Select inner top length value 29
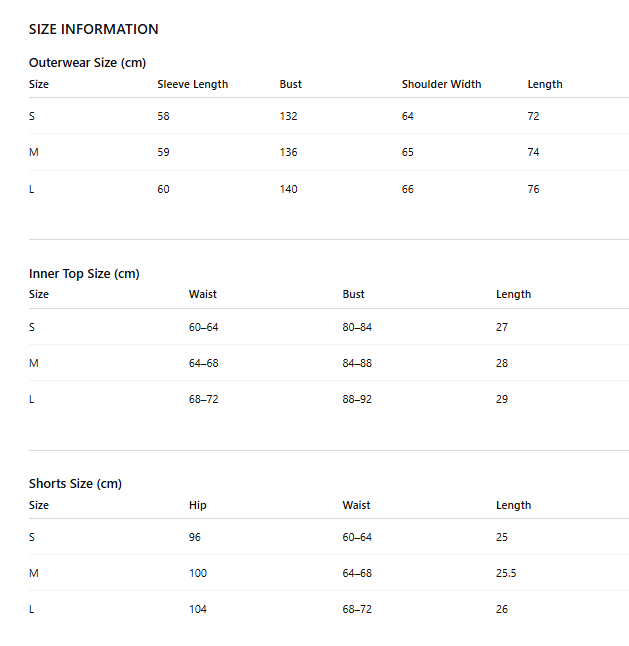Image resolution: width=629 pixels, height=646 pixels. [502, 399]
